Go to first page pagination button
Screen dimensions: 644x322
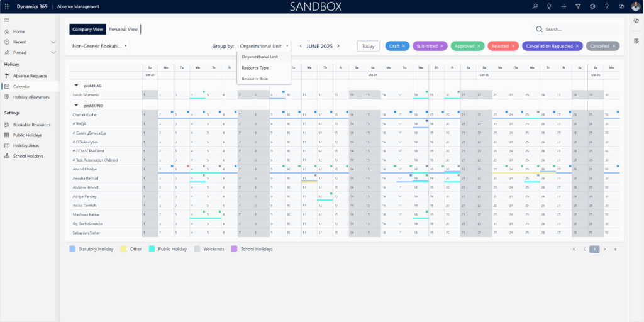coord(574,249)
